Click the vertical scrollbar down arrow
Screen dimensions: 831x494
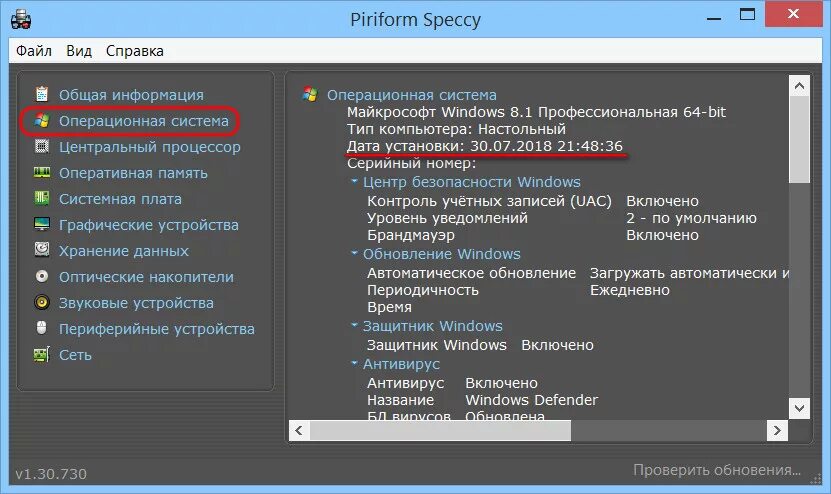point(799,408)
